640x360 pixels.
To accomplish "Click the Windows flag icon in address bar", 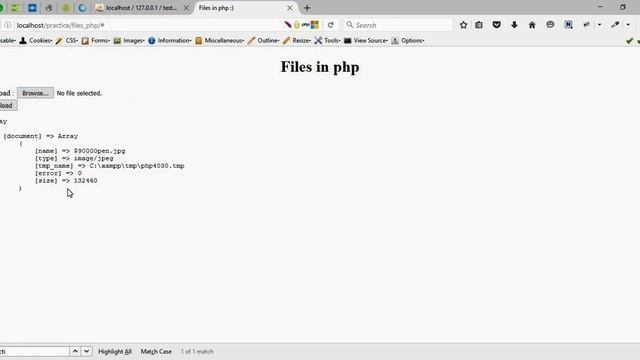I will [315, 25].
